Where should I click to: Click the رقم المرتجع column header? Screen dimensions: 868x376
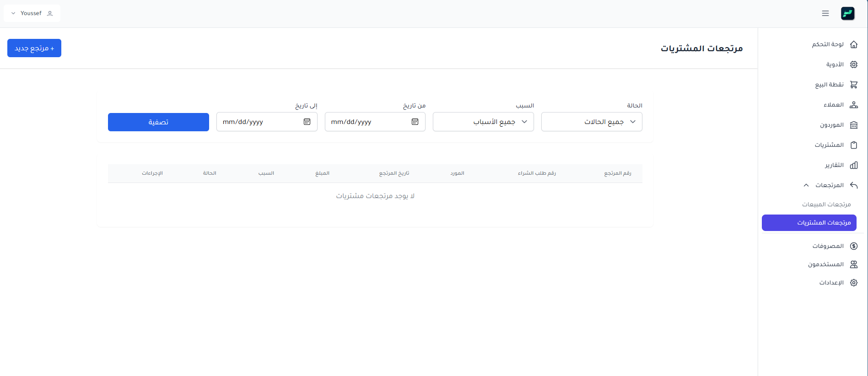(x=617, y=173)
